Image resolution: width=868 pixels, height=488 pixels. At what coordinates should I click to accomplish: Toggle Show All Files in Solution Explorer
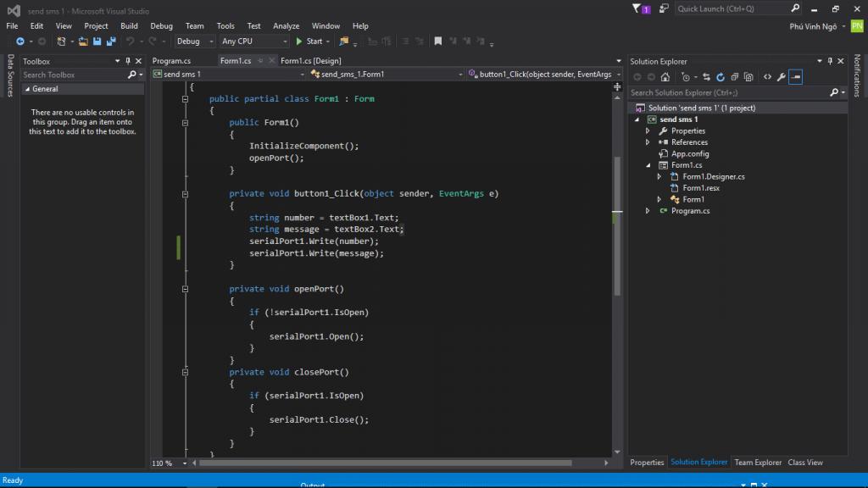tap(748, 76)
